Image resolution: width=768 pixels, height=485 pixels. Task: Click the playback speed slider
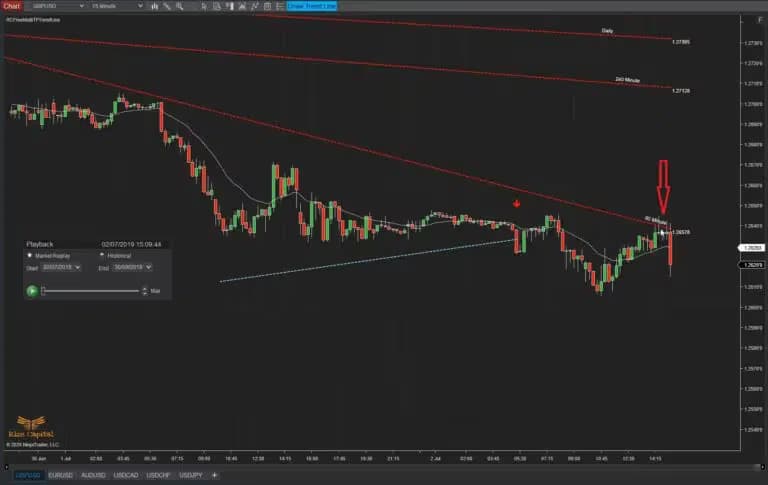point(90,291)
